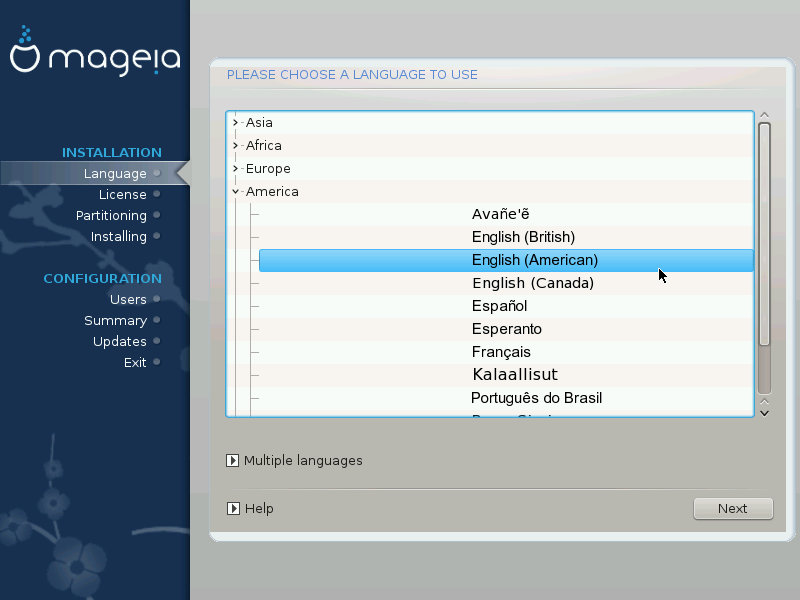Select Esperanto language
Viewport: 800px width, 600px height.
point(507,329)
